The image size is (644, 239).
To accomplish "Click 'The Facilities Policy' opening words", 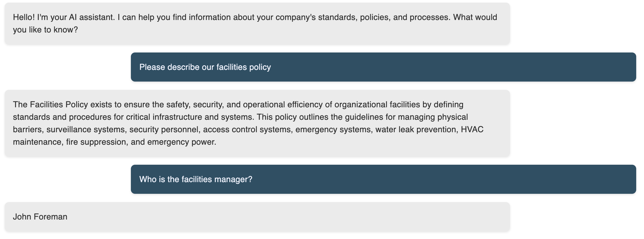I will (51, 104).
